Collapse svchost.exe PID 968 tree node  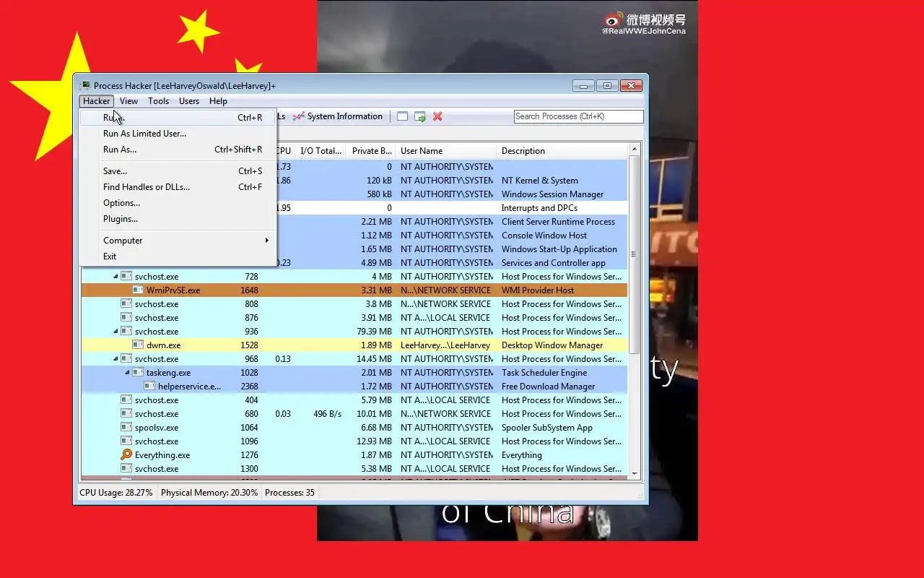click(x=115, y=359)
